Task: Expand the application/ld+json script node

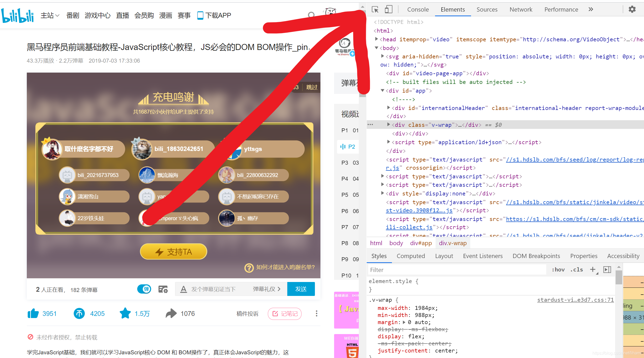Action: click(x=389, y=142)
